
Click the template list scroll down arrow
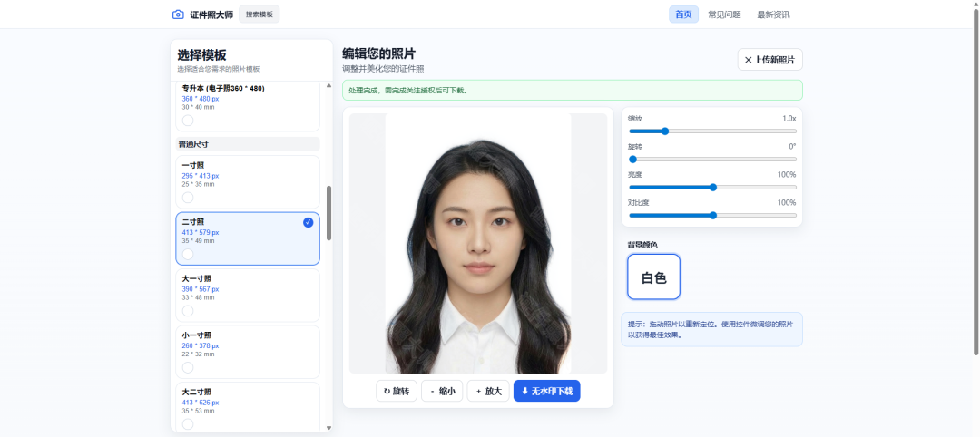point(329,428)
